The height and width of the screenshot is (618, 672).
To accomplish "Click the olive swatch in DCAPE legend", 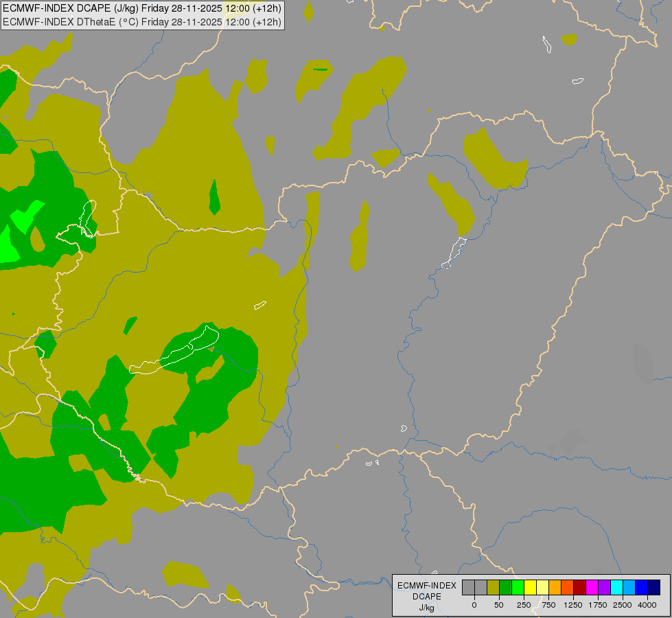I will [x=493, y=588].
